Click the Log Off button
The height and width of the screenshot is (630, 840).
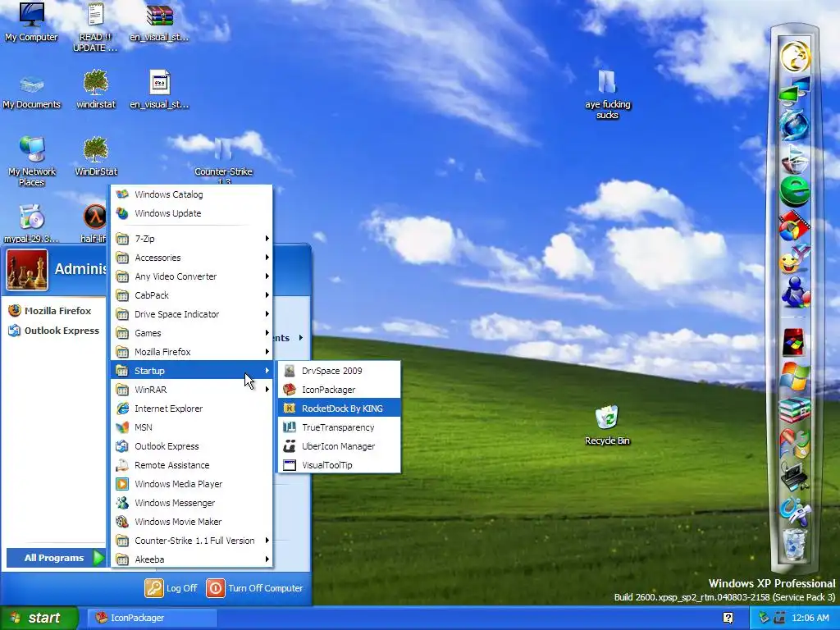tap(171, 587)
